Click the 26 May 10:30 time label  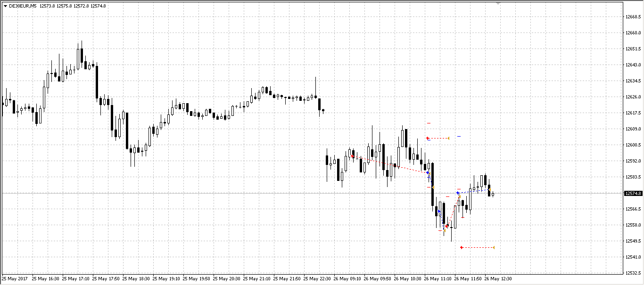(408, 279)
